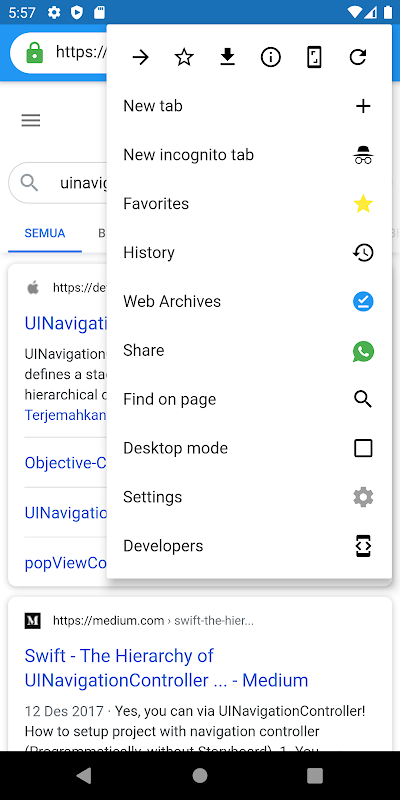Reload page with refresh icon
The image size is (400, 800).
pos(358,58)
